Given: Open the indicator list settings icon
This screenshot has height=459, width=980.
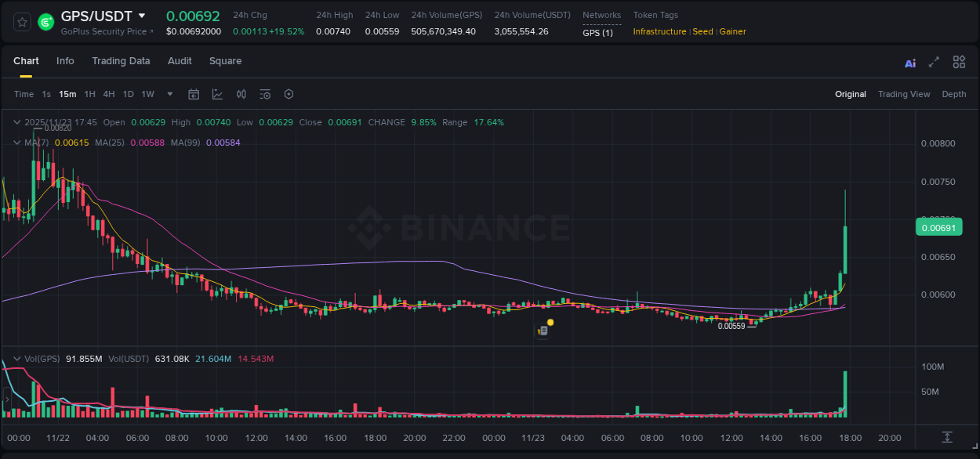Looking at the screenshot, I should 264,94.
